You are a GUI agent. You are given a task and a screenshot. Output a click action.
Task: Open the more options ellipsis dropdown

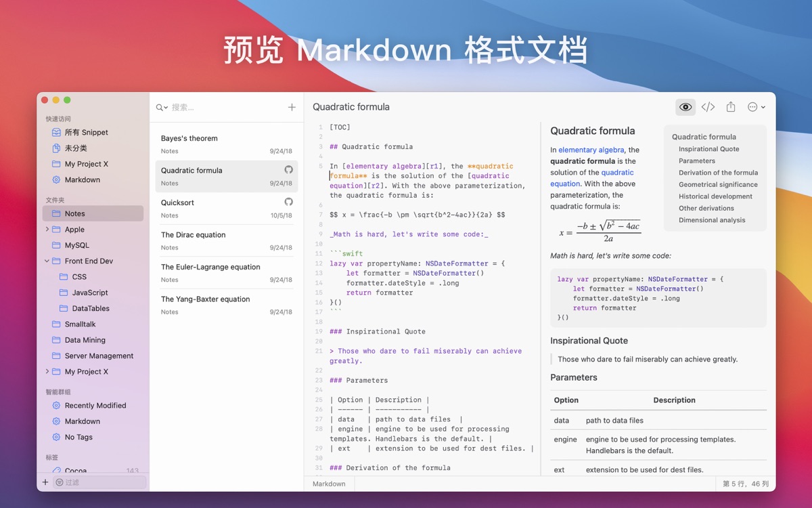[x=756, y=107]
